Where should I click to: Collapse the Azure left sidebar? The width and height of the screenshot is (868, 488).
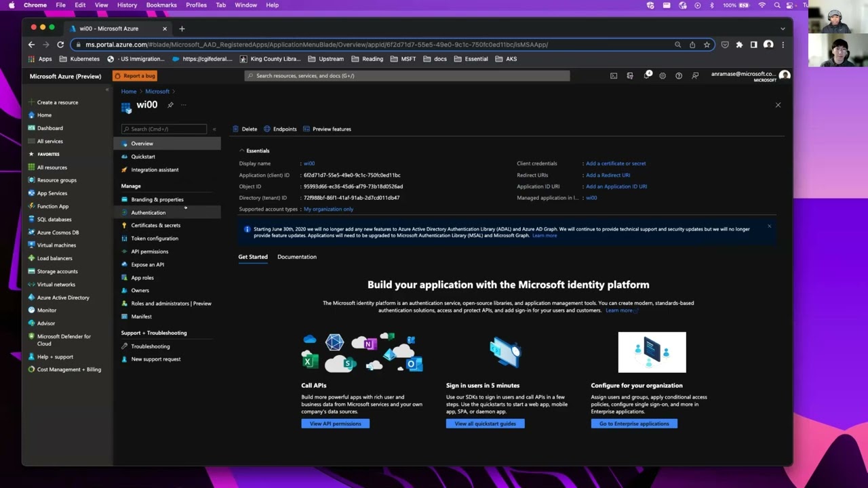(106, 90)
